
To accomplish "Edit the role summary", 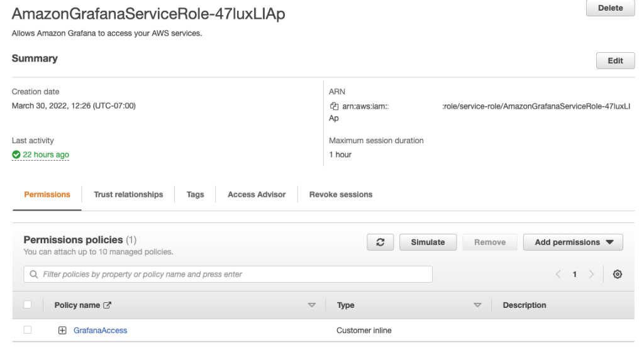I will (615, 61).
